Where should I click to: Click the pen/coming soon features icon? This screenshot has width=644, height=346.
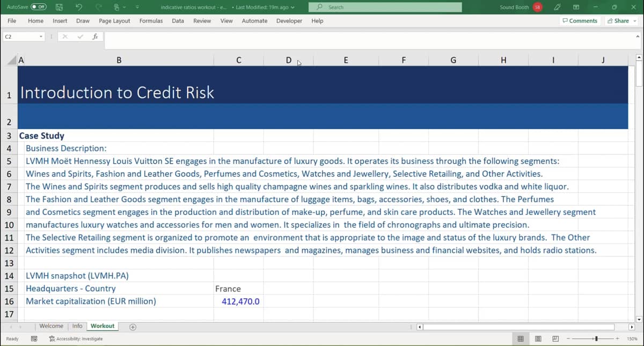[x=558, y=7]
